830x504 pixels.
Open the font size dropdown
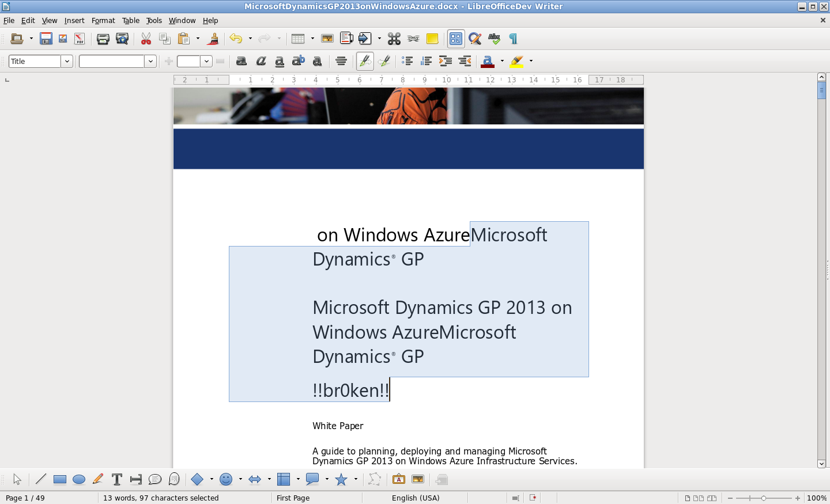(x=206, y=61)
